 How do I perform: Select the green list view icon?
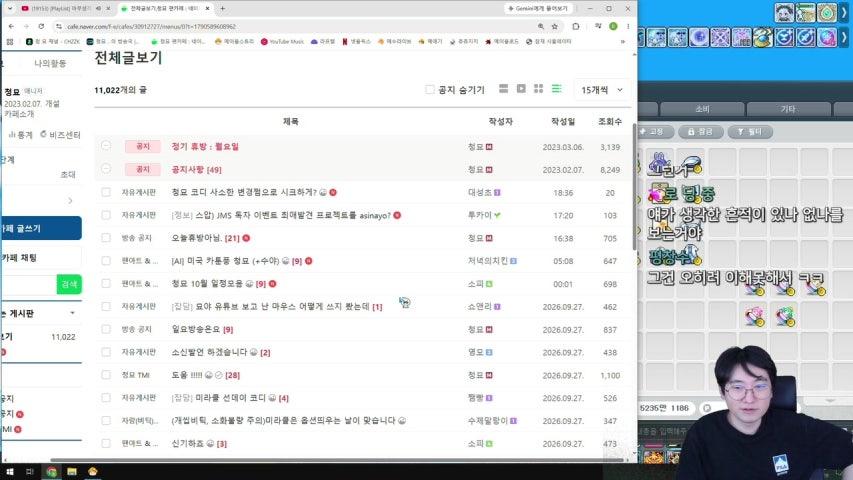coord(557,89)
